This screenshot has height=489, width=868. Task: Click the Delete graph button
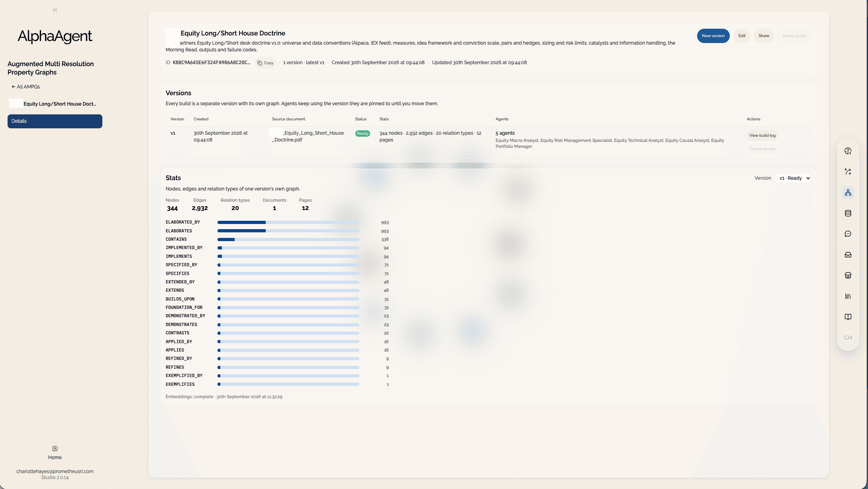(794, 36)
